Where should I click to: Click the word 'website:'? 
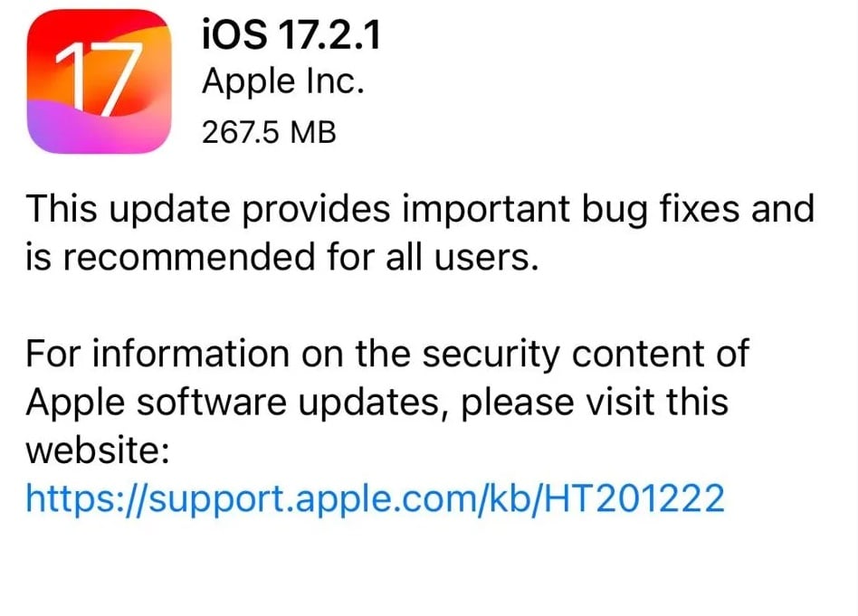click(98, 450)
